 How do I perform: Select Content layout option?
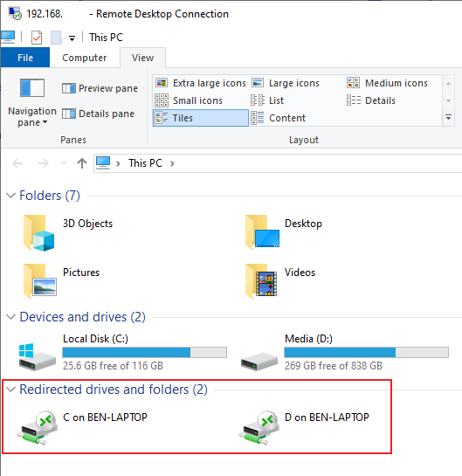(x=278, y=118)
